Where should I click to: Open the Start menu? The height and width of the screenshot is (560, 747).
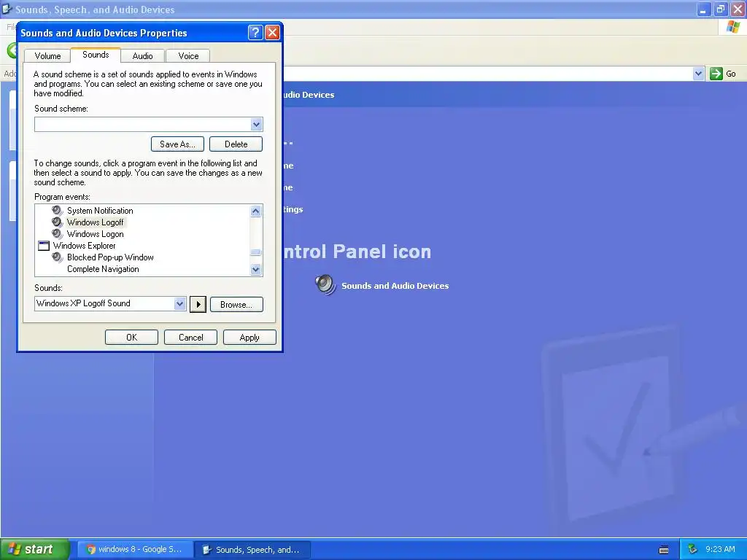pos(35,549)
